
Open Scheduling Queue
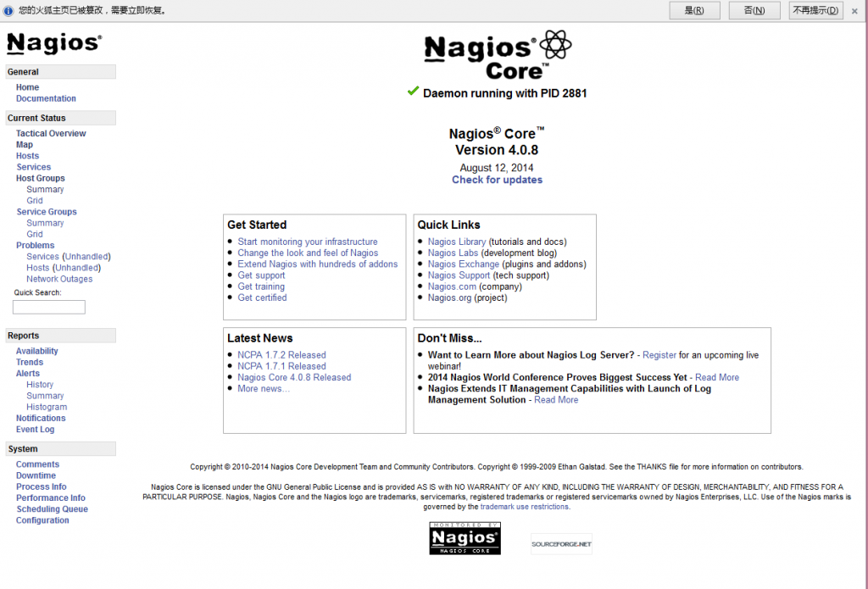coord(52,509)
